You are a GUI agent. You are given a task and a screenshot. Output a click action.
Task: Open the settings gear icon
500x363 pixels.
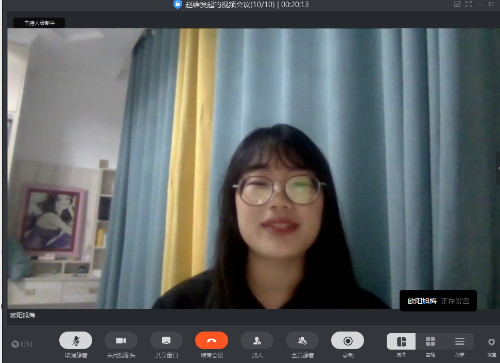491,342
